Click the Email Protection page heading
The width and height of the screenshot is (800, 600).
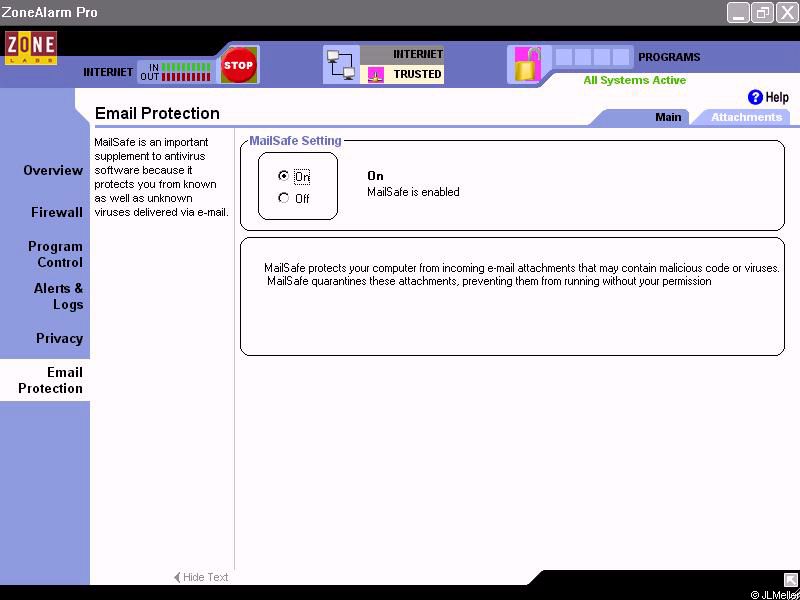click(157, 113)
